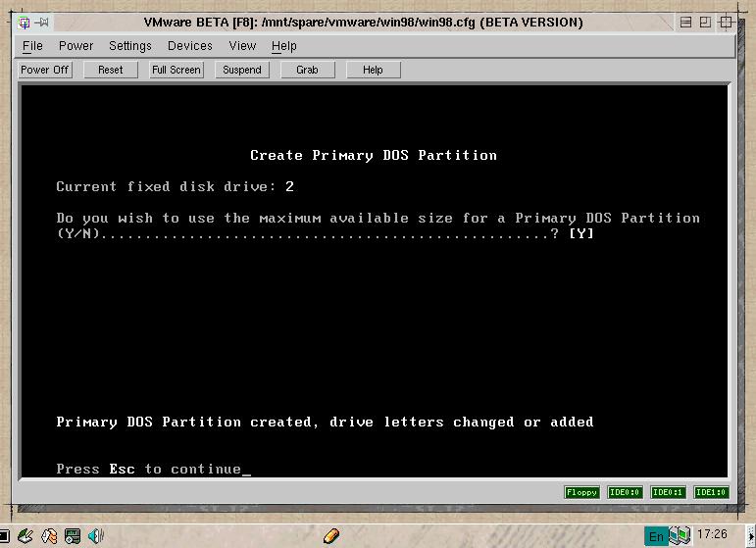Switch to Full Screen mode

[176, 70]
